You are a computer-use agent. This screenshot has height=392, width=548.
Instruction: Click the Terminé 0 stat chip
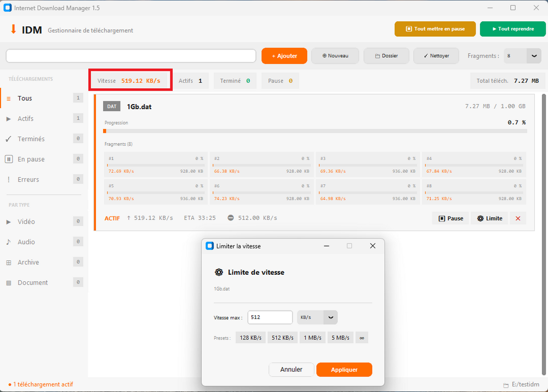[235, 81]
